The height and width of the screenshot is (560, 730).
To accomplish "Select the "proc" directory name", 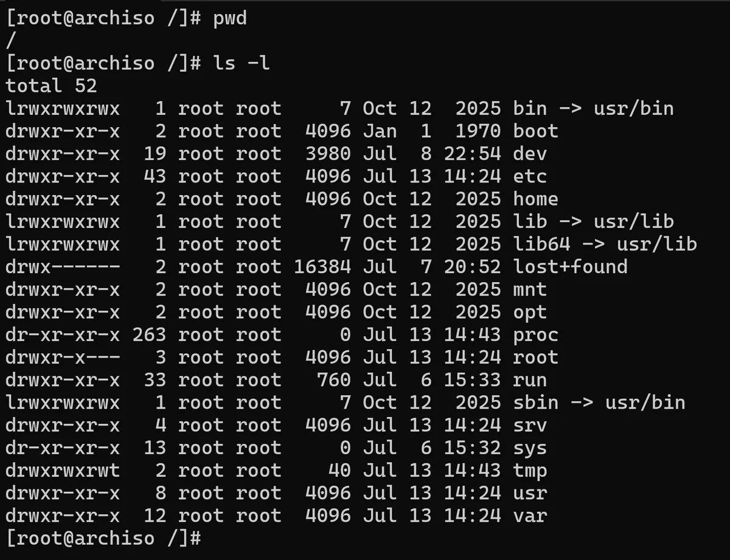I will (x=535, y=335).
